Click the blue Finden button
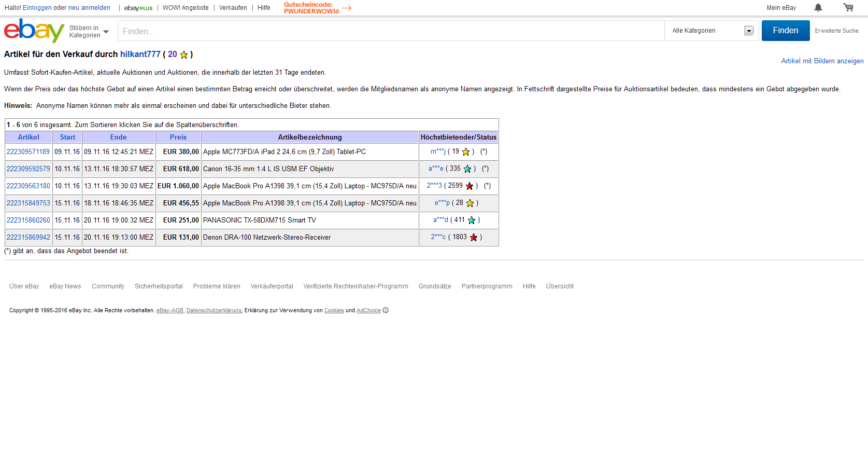 coord(786,31)
